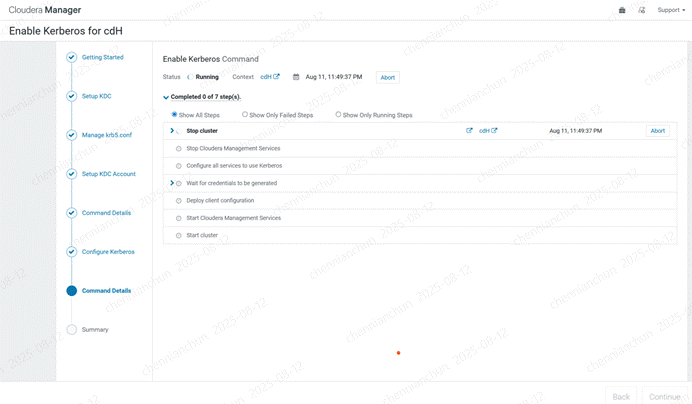Click Wait for credentials status icon
Viewport: 692px width, 404px height.
(x=179, y=183)
